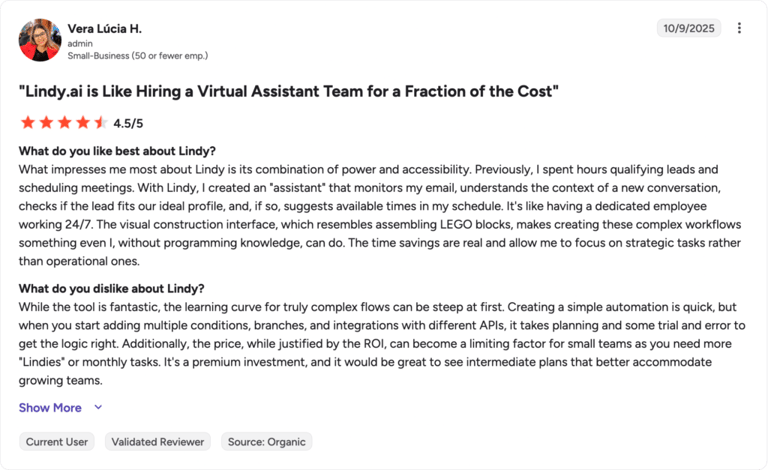Expand the review using the Show More chevron
This screenshot has width=768, height=470.
point(98,407)
